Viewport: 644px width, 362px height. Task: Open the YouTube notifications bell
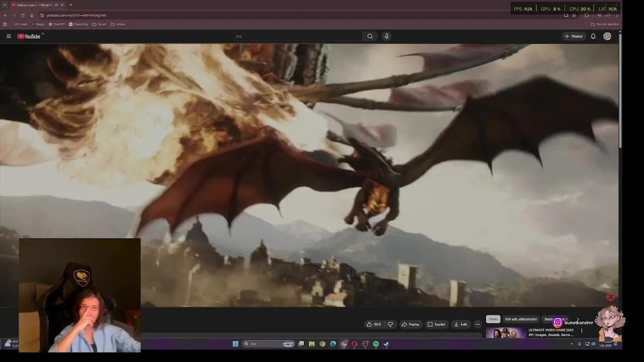593,36
